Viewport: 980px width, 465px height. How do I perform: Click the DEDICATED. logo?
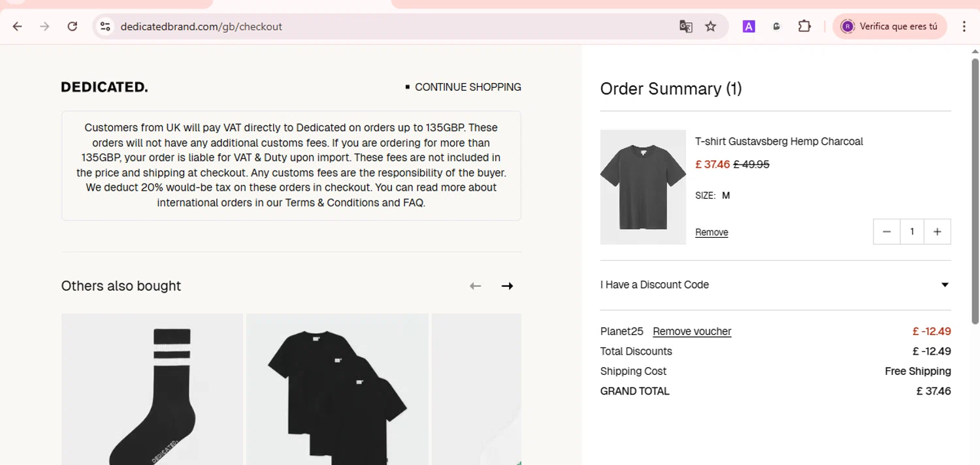[x=105, y=87]
